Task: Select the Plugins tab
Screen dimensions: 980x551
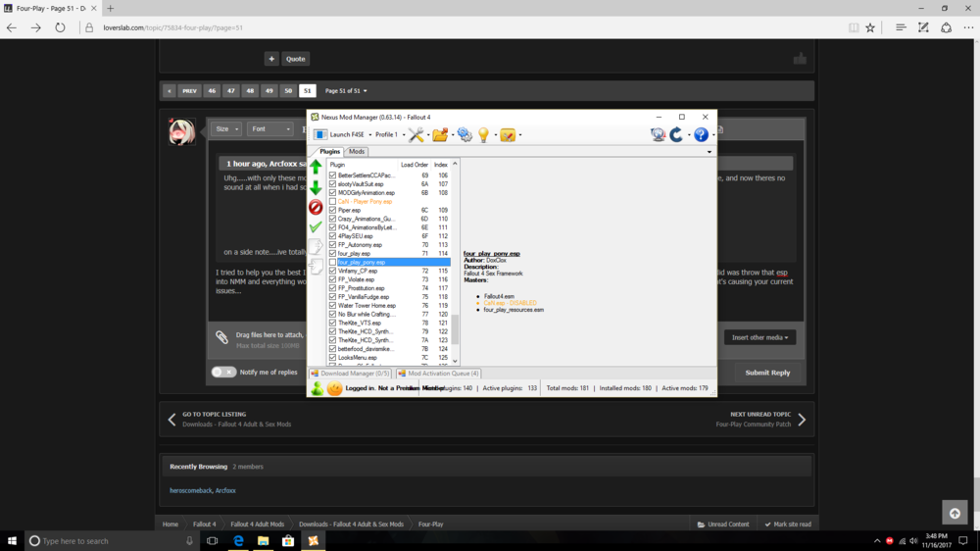Action: coord(329,151)
